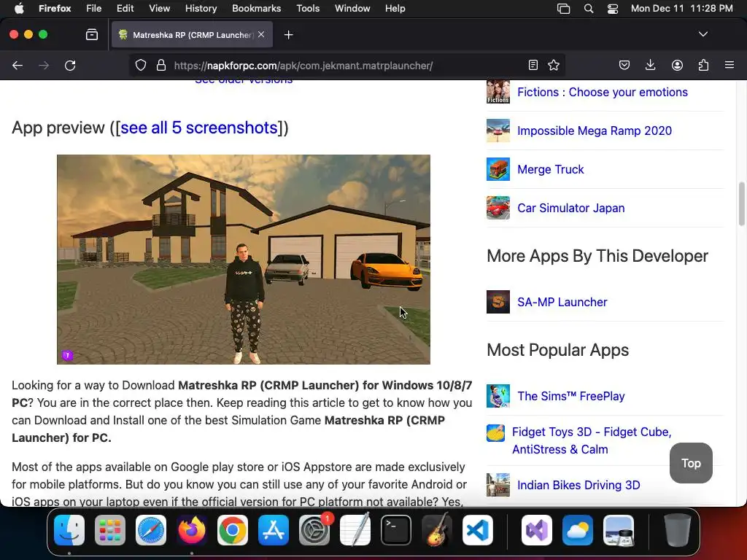Open App Store from the Dock
747x560 pixels.
click(x=274, y=530)
